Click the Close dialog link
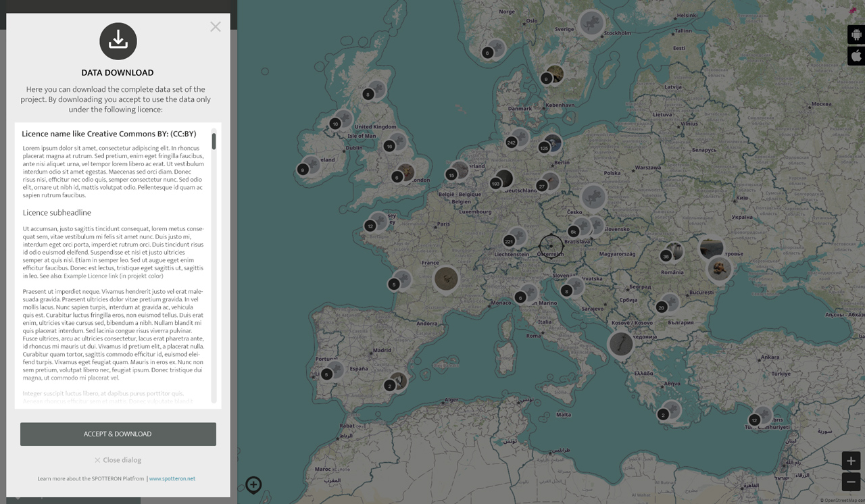This screenshot has height=504, width=865. 118,460
